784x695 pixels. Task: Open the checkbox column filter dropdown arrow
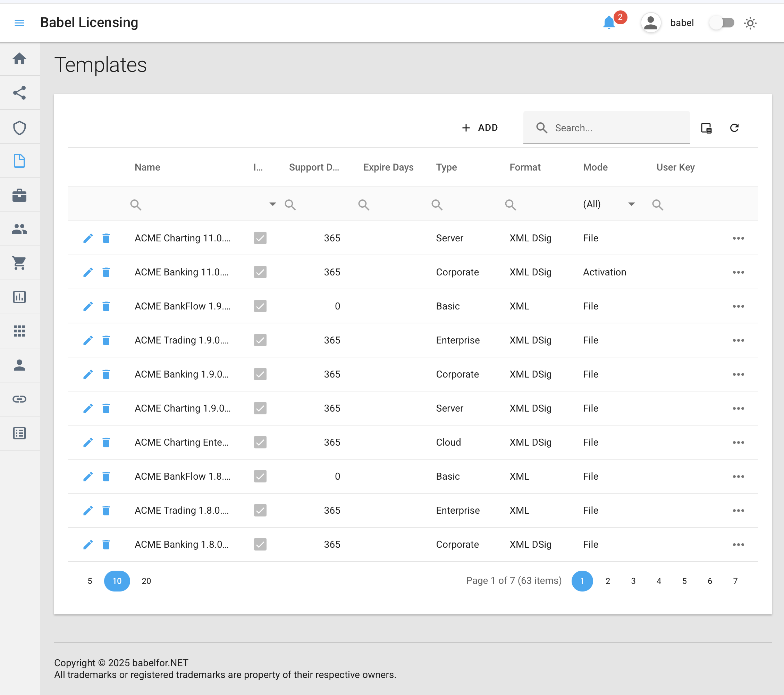(272, 204)
